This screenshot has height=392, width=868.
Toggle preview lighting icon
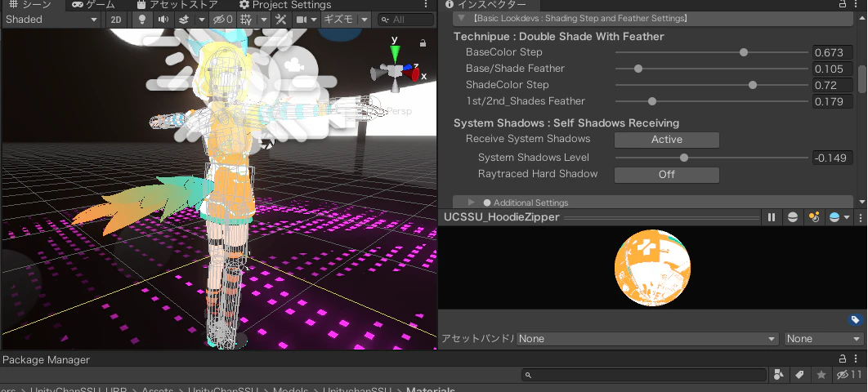click(x=814, y=217)
